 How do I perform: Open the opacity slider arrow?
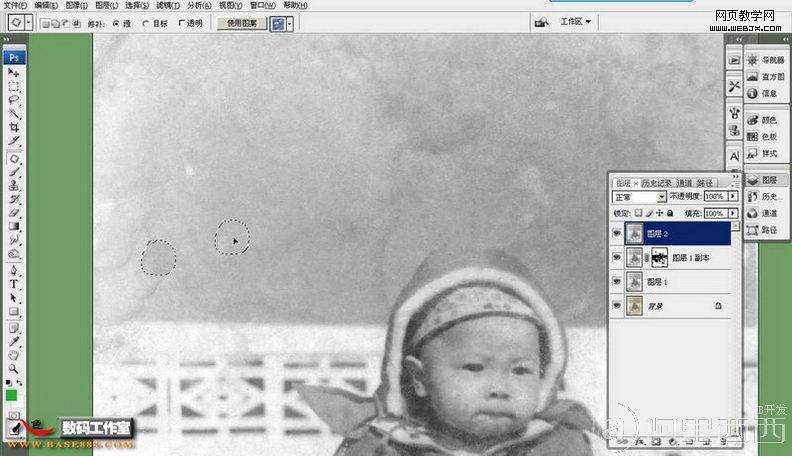pyautogui.click(x=733, y=196)
